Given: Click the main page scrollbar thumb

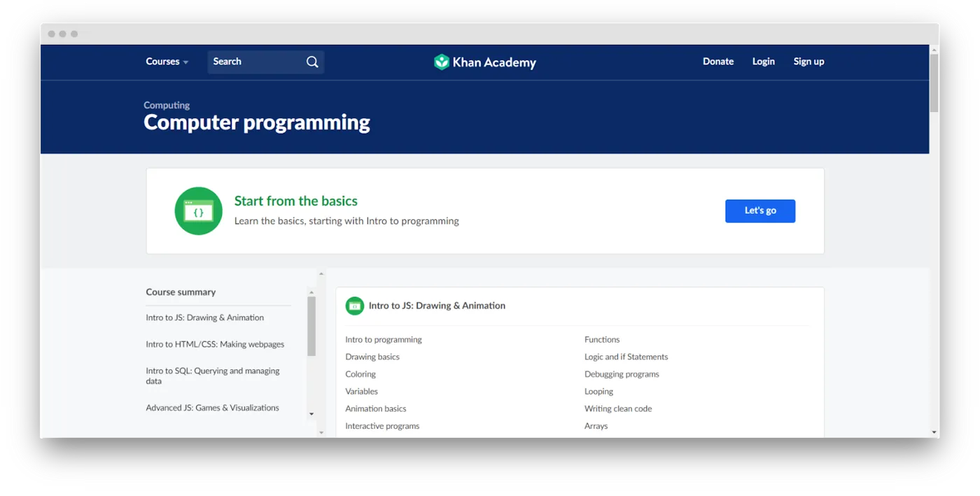Looking at the screenshot, I should (934, 83).
